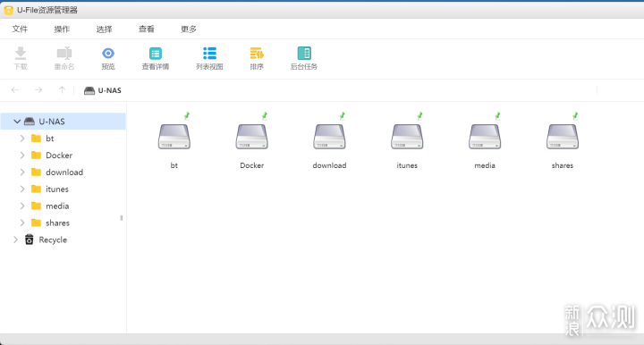Click the sidebar splitter handle
This screenshot has height=345, width=644.
coord(122,218)
